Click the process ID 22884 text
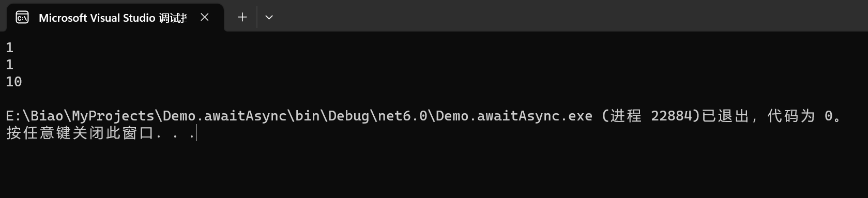The width and height of the screenshot is (868, 198). coord(672,116)
